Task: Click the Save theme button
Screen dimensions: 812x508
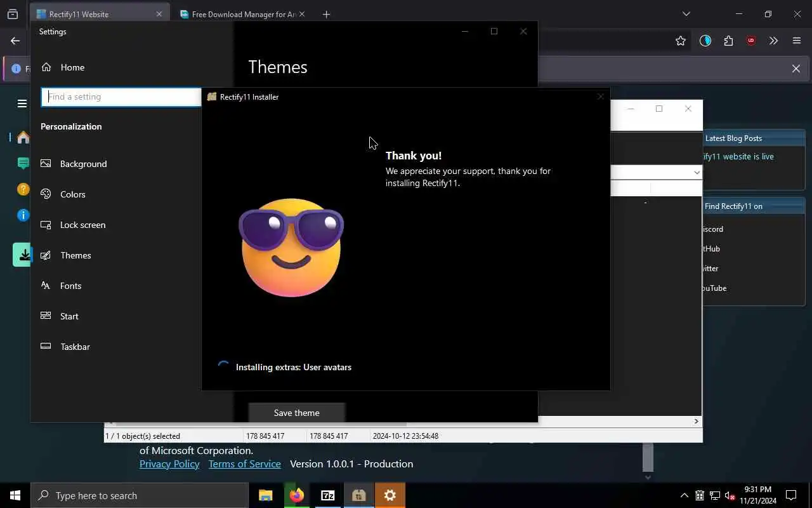Action: (x=296, y=413)
